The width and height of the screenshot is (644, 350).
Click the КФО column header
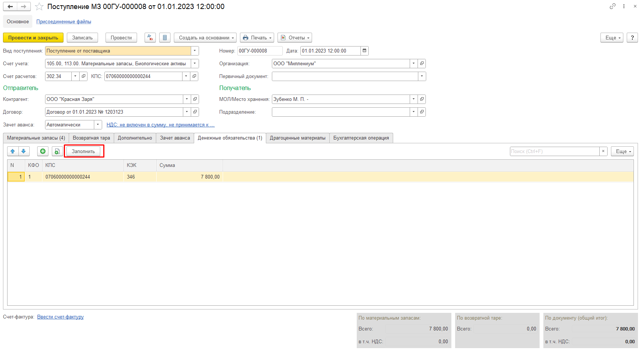pos(33,165)
